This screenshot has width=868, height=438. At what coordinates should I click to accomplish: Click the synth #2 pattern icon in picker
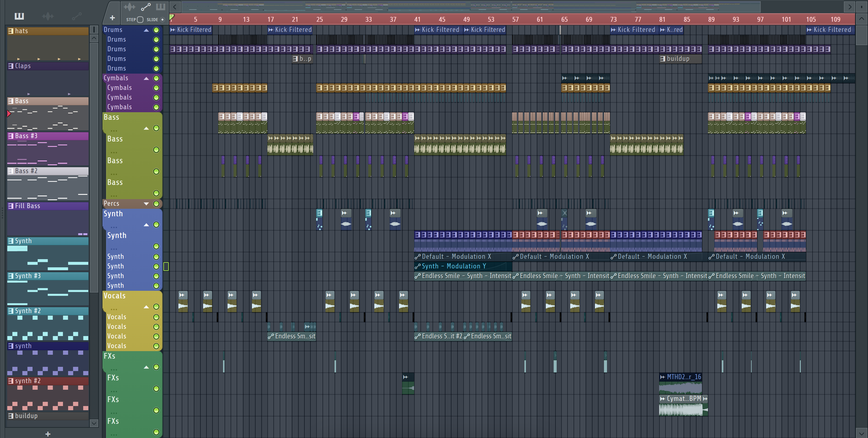point(11,381)
